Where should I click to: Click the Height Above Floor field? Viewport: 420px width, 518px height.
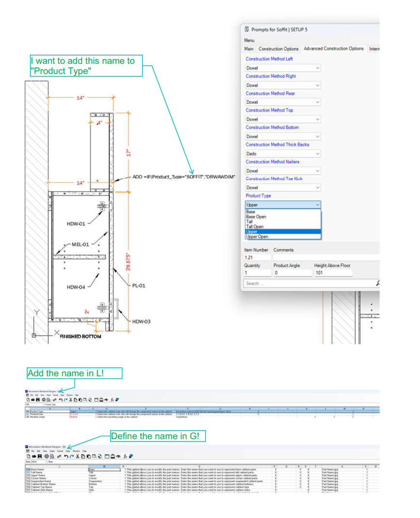tap(333, 273)
